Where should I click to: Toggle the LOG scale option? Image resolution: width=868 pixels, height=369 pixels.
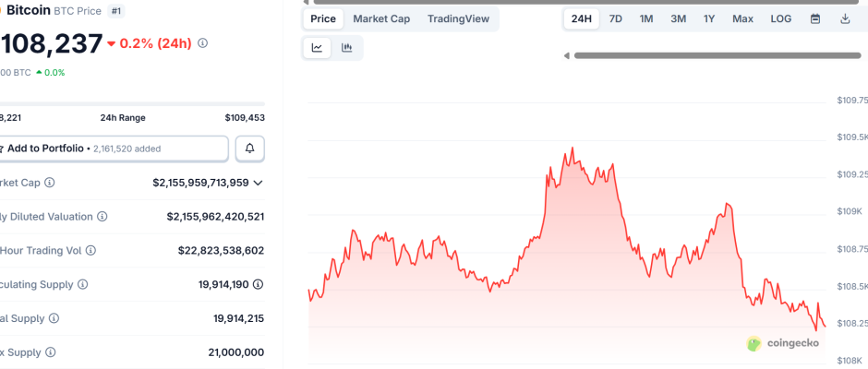(x=781, y=18)
